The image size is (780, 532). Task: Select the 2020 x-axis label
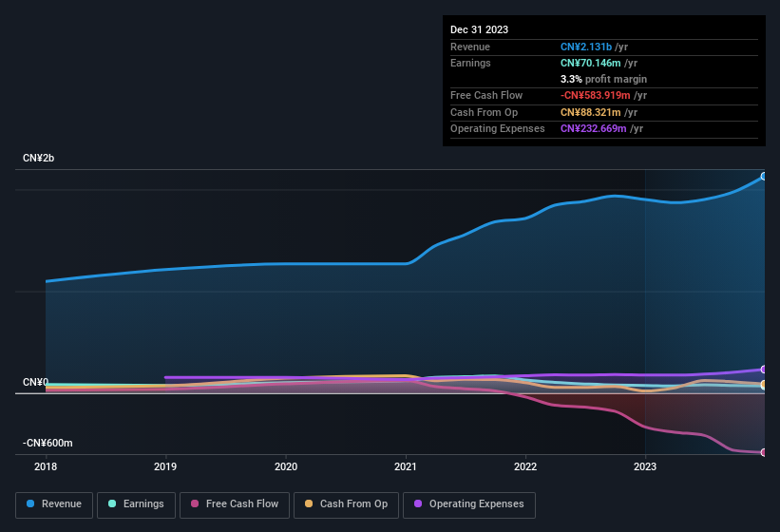click(286, 466)
